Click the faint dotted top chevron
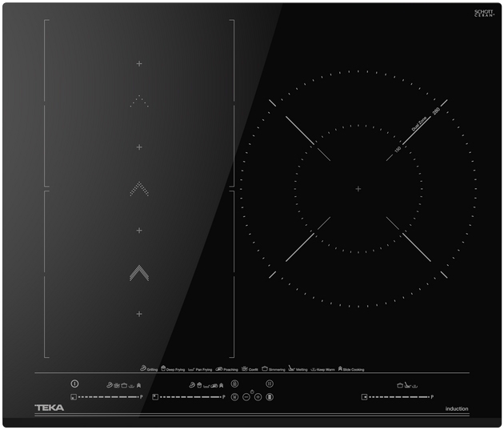The width and height of the screenshot is (504, 430). [139, 101]
